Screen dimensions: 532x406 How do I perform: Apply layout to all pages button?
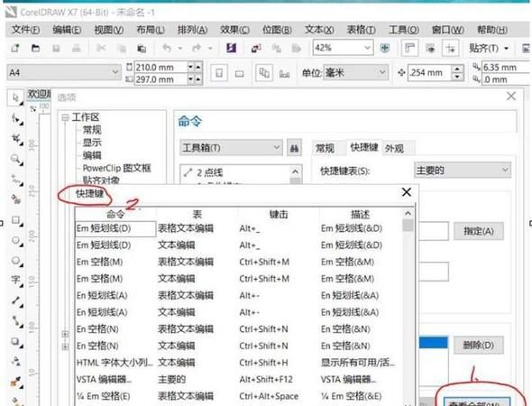coord(264,73)
